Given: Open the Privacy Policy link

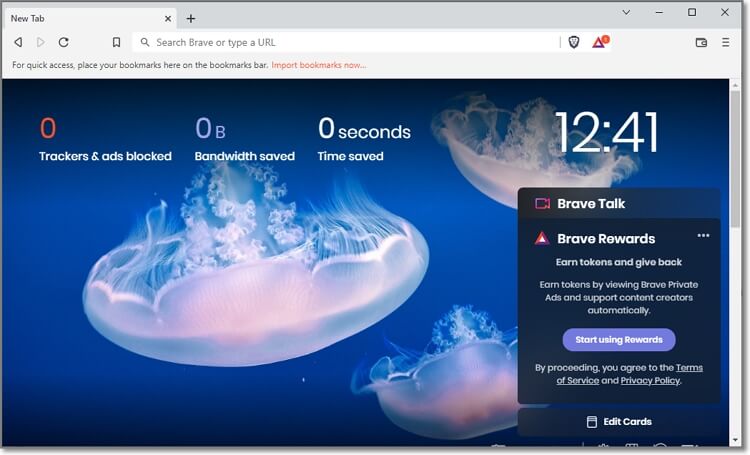Looking at the screenshot, I should [650, 381].
